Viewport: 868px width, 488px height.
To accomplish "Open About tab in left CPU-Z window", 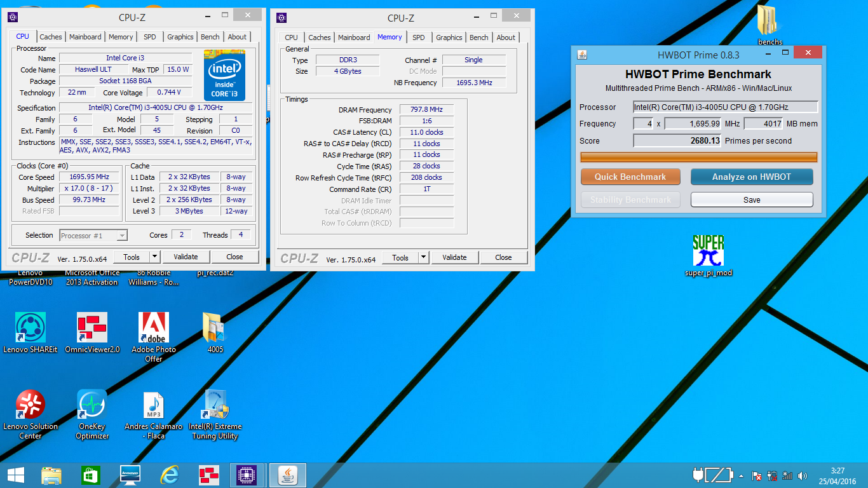I will click(x=237, y=37).
